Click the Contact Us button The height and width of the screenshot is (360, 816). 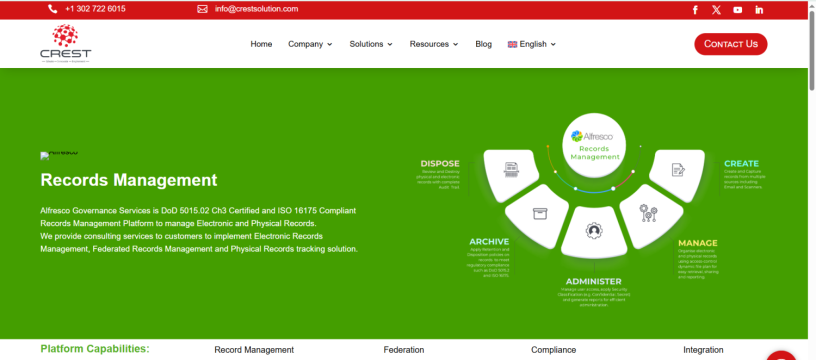coord(731,44)
